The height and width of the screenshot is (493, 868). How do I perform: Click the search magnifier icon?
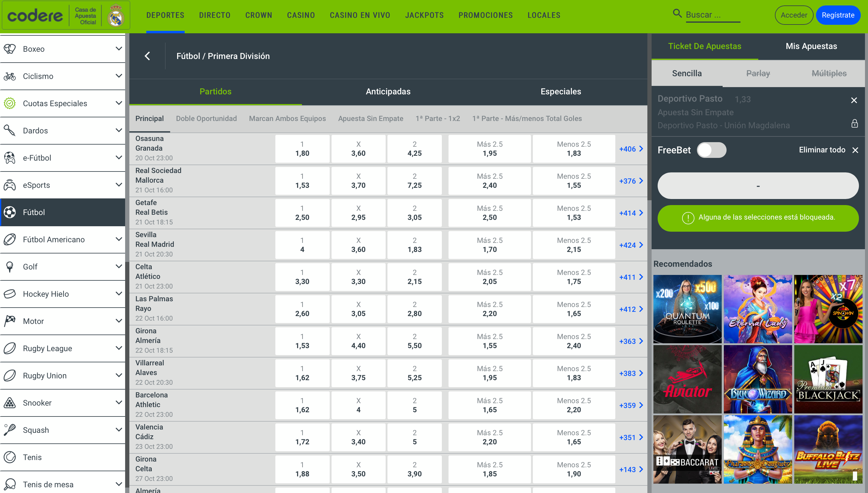coord(677,14)
